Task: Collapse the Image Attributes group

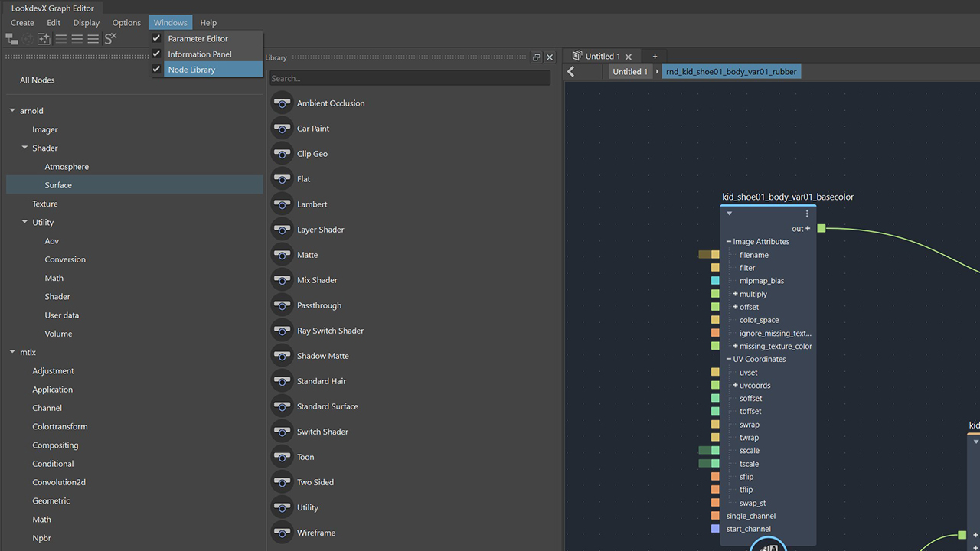Action: coord(729,242)
